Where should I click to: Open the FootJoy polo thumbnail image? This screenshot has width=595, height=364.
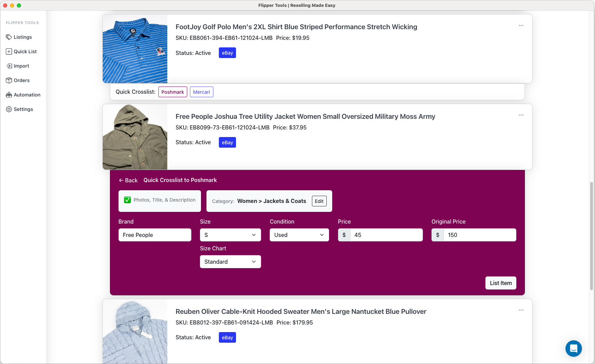pos(135,49)
